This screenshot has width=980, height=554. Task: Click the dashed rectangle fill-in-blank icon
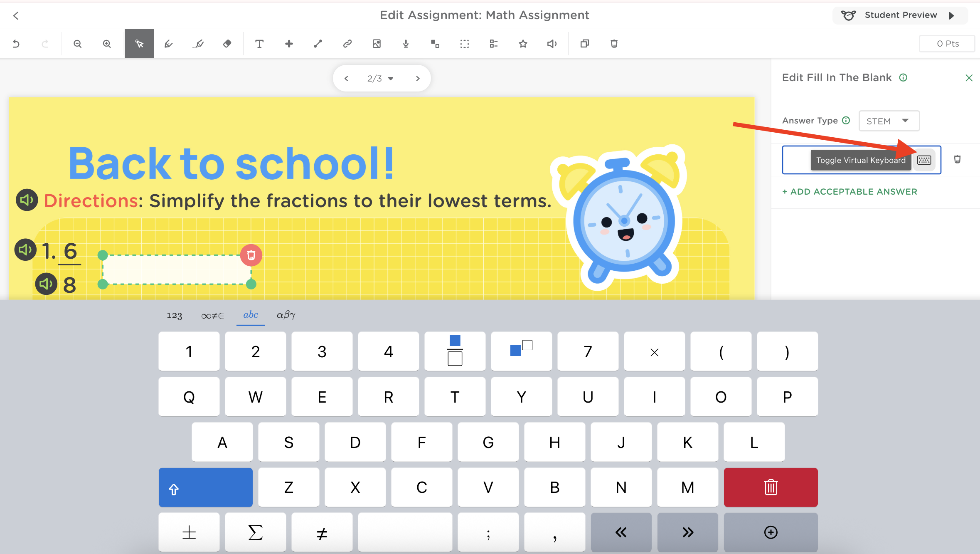[x=465, y=44]
